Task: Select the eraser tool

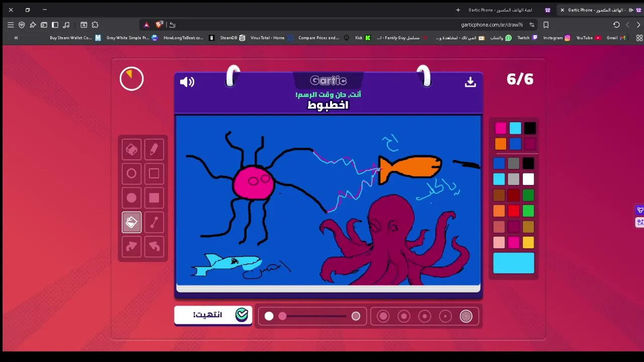Action: point(131,149)
